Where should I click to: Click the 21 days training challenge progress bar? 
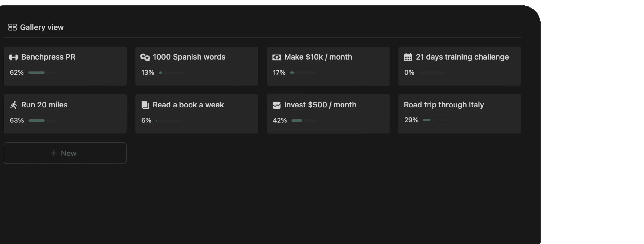point(432,73)
